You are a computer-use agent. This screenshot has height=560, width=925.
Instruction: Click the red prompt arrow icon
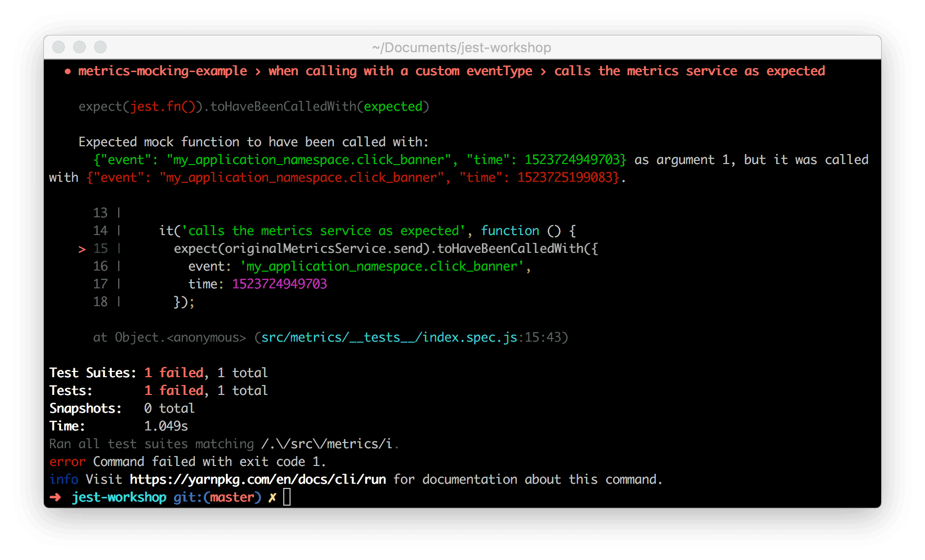55,497
